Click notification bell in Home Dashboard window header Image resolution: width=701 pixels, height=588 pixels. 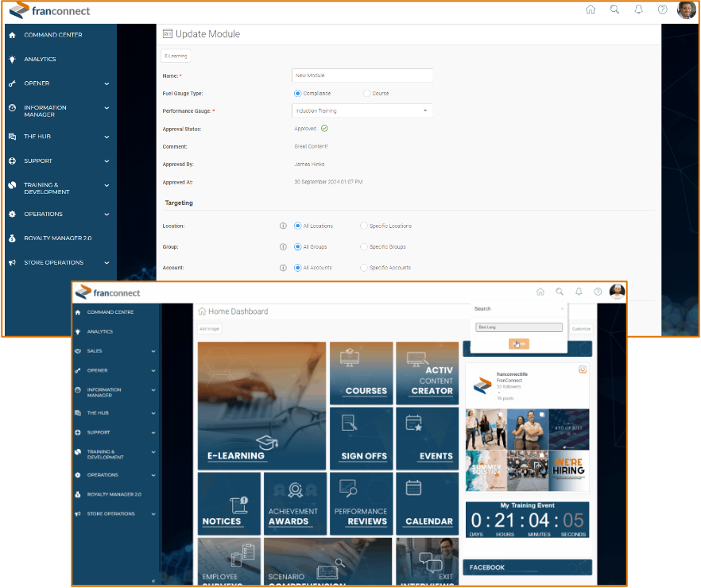point(579,292)
